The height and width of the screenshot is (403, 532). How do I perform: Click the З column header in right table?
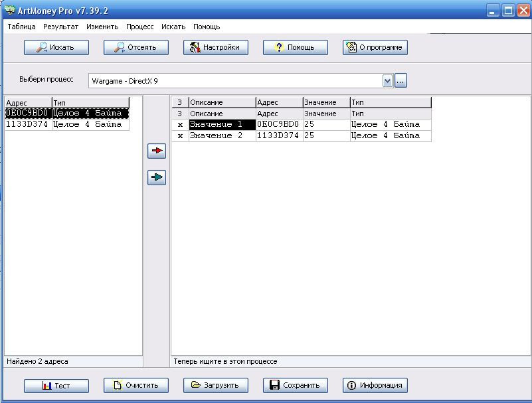click(x=180, y=102)
